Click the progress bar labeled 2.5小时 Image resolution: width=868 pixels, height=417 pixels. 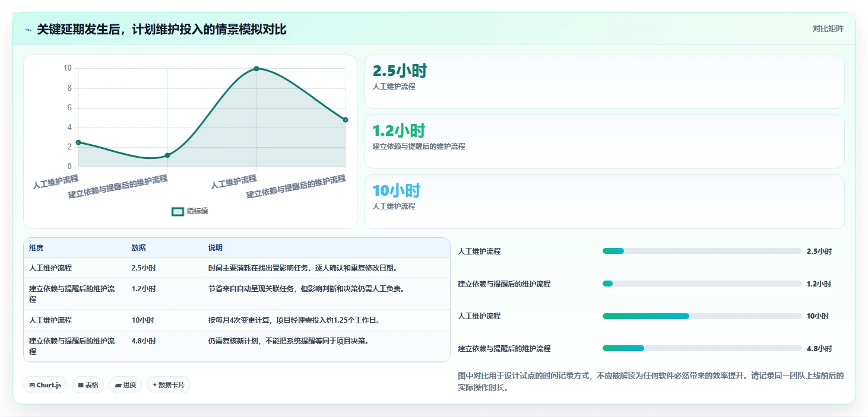[702, 251]
